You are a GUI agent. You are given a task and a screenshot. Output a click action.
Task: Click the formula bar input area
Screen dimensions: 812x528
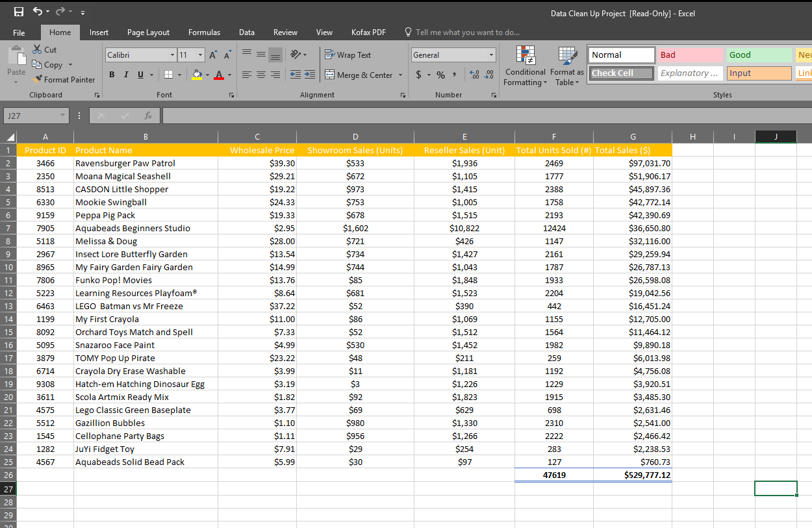[486, 116]
